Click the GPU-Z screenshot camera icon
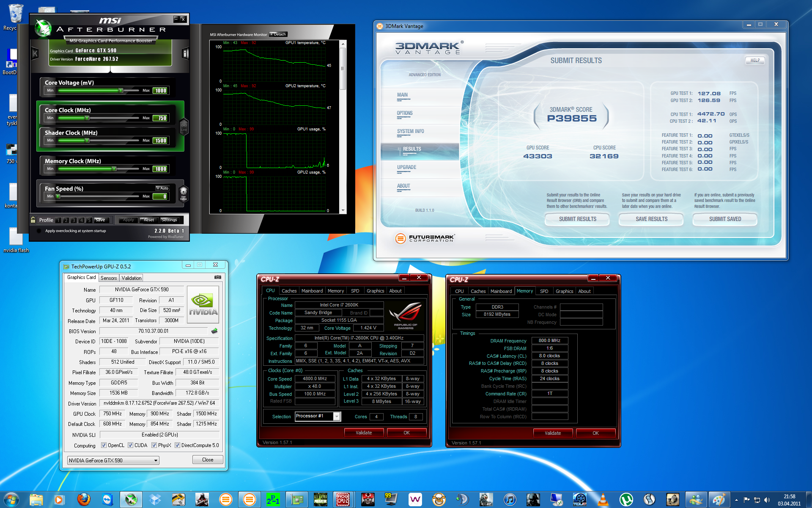The image size is (812, 508). pos(218,277)
